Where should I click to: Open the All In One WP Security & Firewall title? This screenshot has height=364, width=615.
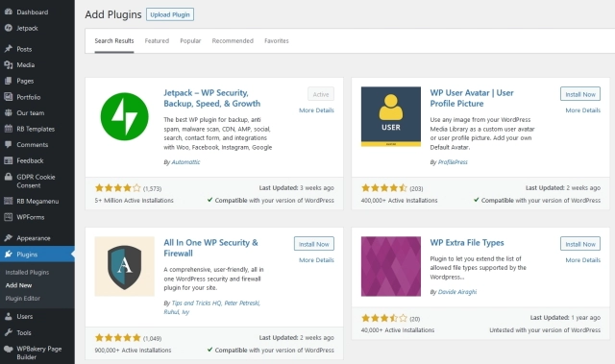210,248
